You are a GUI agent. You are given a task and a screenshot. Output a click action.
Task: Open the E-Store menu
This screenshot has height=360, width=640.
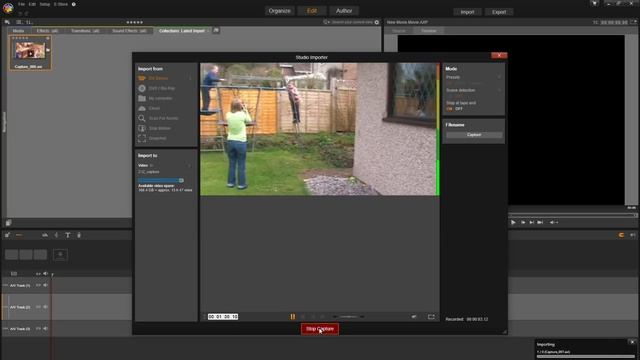(61, 4)
